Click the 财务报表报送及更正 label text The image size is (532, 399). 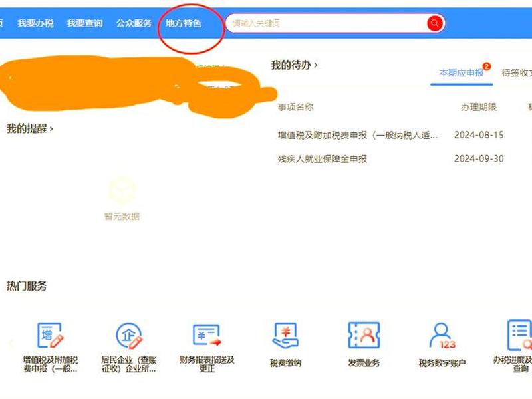point(207,364)
